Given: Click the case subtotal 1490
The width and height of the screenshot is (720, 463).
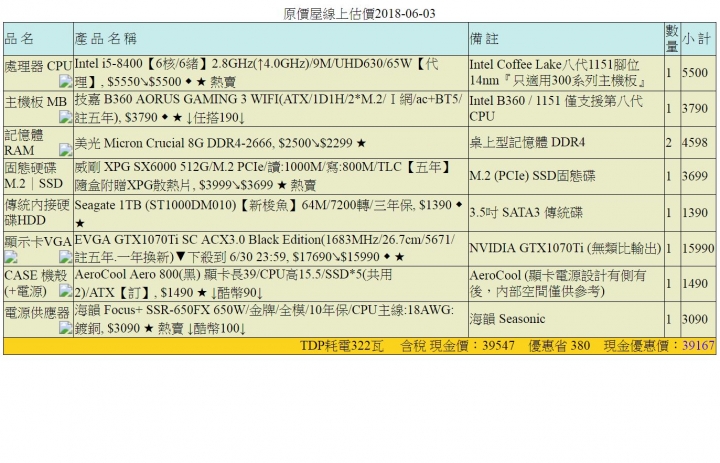Looking at the screenshot, I should [x=695, y=283].
